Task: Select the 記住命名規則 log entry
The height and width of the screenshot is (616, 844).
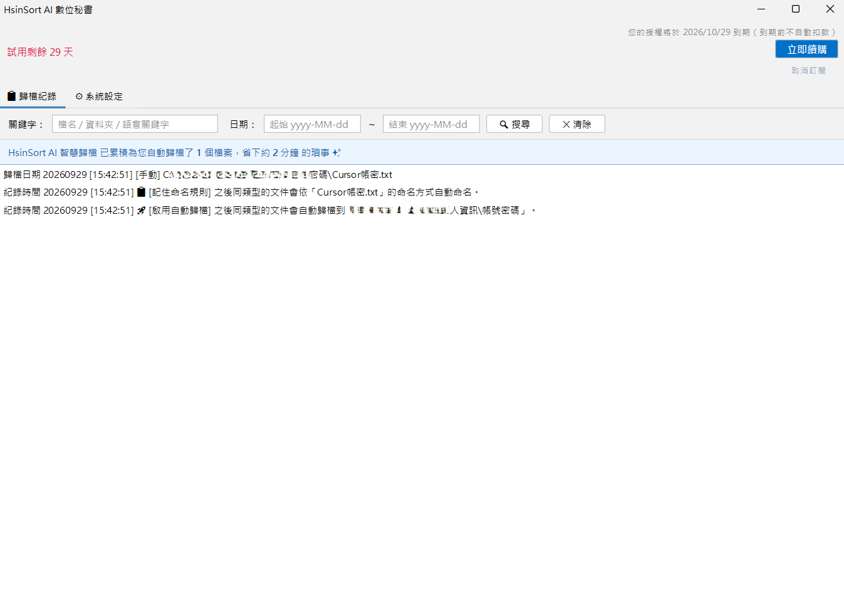Action: click(x=241, y=192)
